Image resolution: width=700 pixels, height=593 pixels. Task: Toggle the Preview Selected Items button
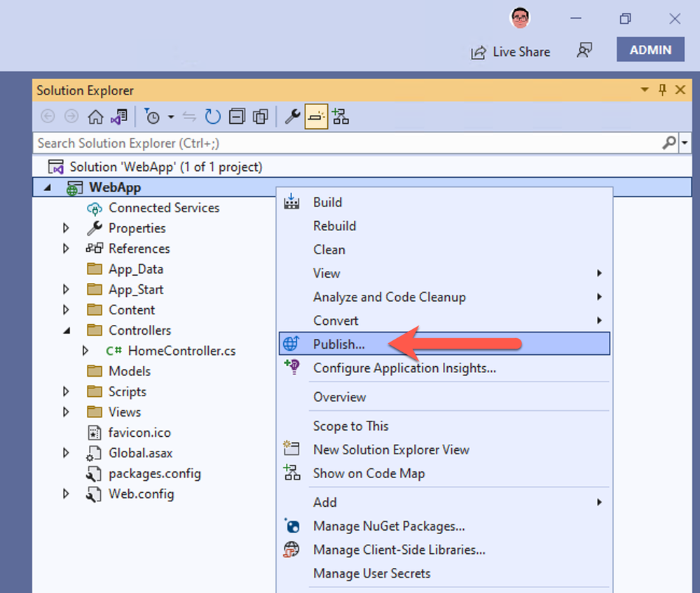[x=316, y=117]
